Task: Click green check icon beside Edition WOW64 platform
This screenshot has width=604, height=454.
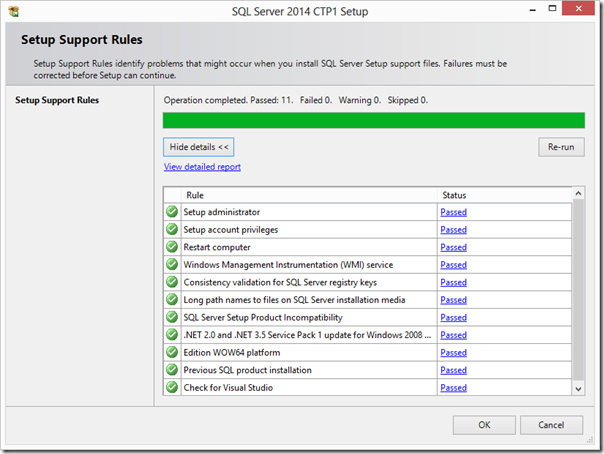Action: tap(172, 352)
